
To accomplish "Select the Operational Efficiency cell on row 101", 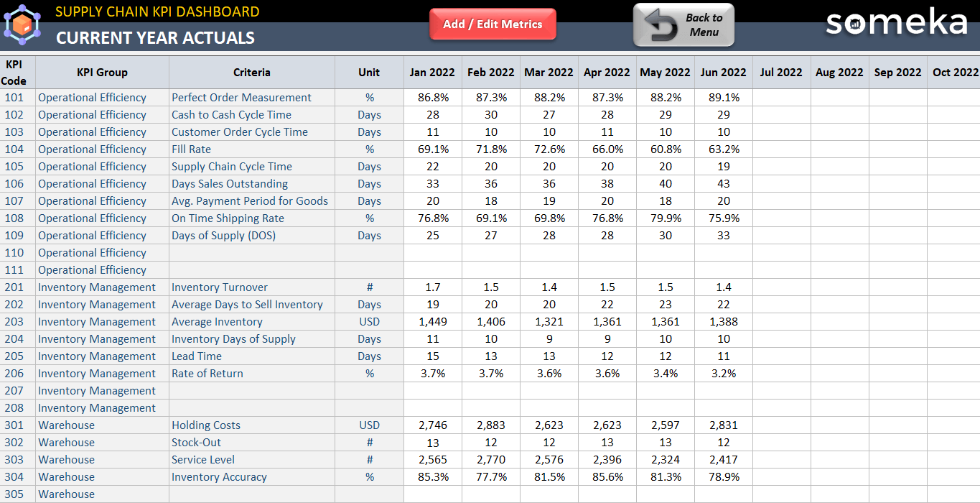I will (x=92, y=97).
